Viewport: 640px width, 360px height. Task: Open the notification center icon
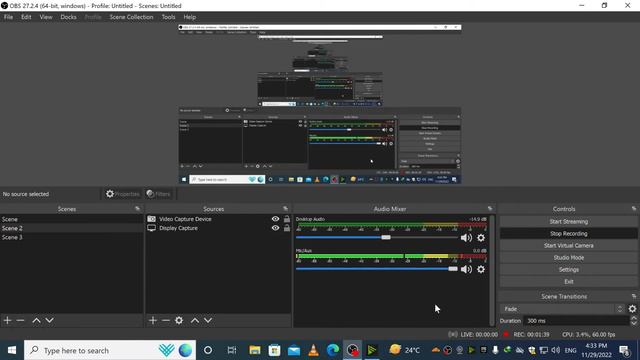click(x=624, y=350)
